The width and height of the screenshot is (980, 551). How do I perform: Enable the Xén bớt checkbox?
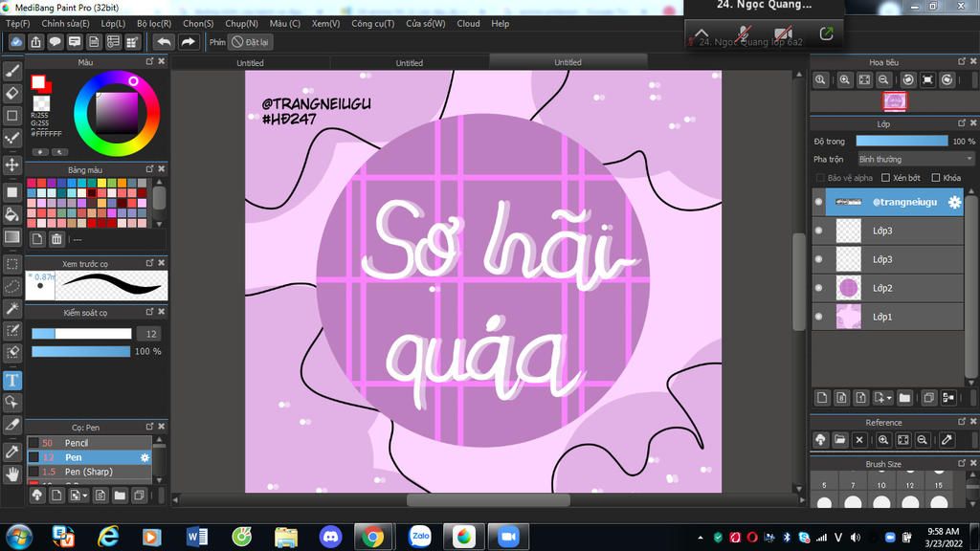[885, 178]
